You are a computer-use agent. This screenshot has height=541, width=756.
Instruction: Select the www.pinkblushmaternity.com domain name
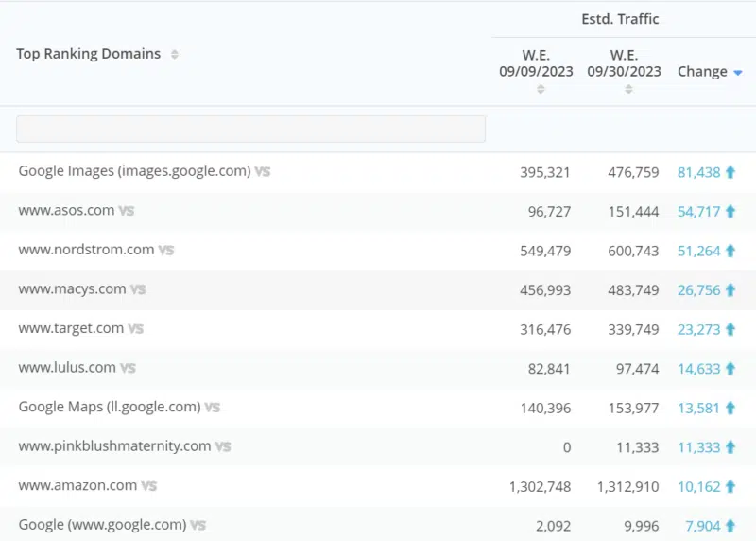(x=114, y=446)
